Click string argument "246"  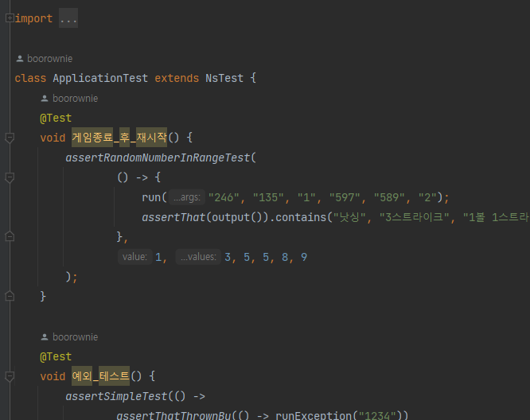224,197
